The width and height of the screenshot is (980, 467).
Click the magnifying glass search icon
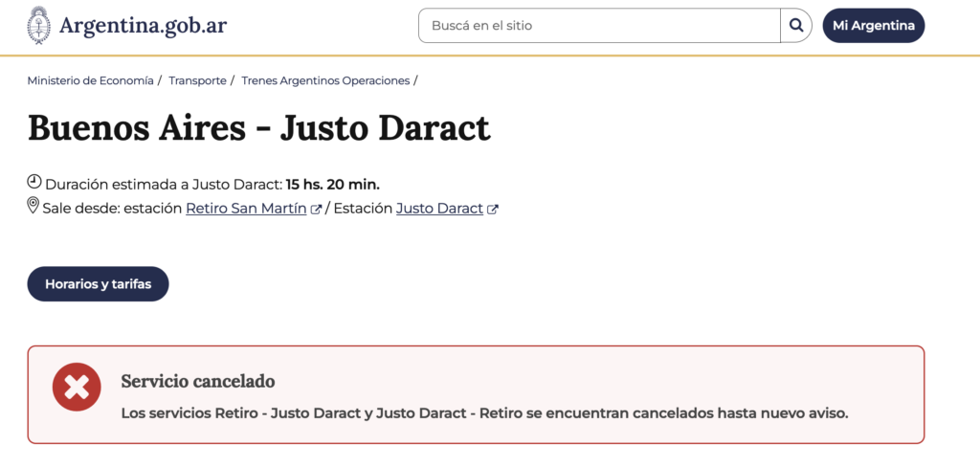795,26
